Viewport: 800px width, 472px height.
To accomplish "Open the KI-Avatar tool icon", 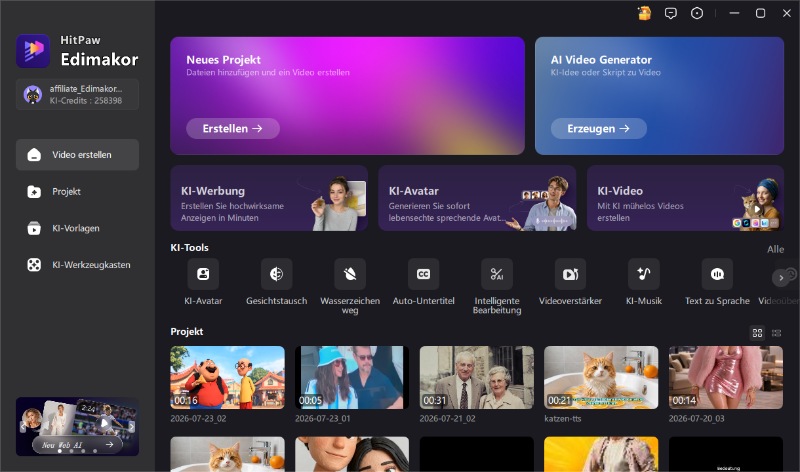I will [x=203, y=274].
